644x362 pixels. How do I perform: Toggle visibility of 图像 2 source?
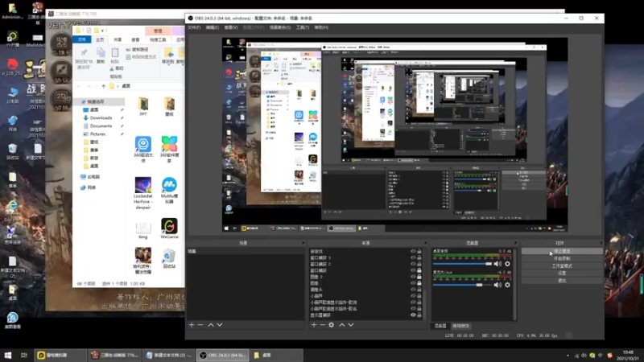[x=413, y=277]
